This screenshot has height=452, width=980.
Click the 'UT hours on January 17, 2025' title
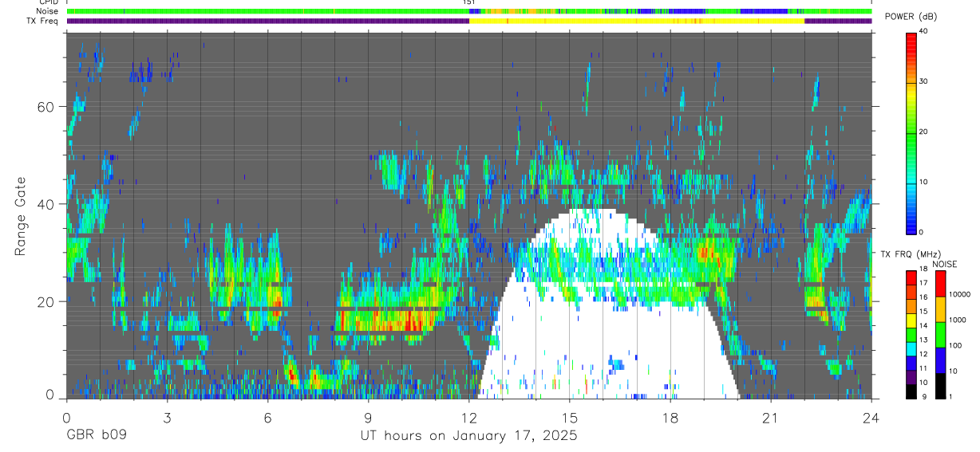[x=469, y=436]
